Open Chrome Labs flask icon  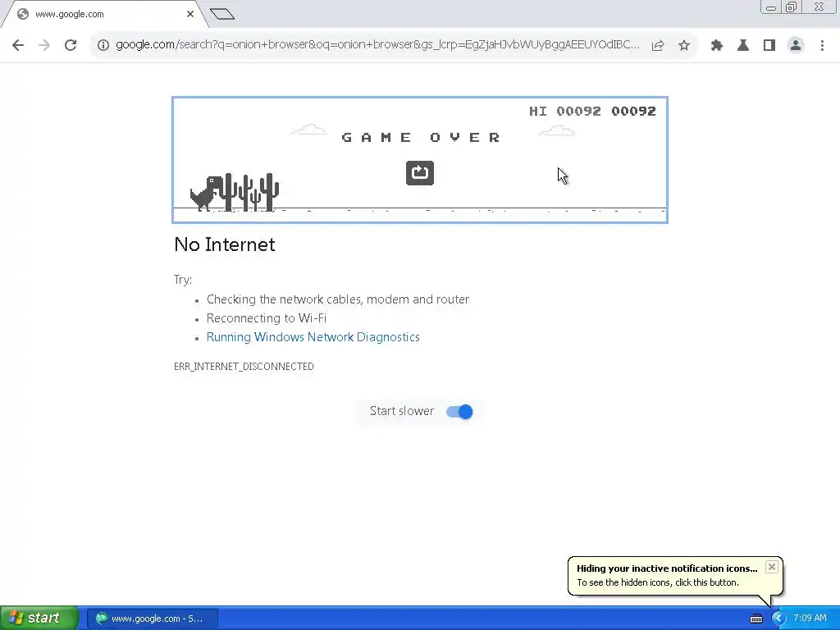point(743,46)
